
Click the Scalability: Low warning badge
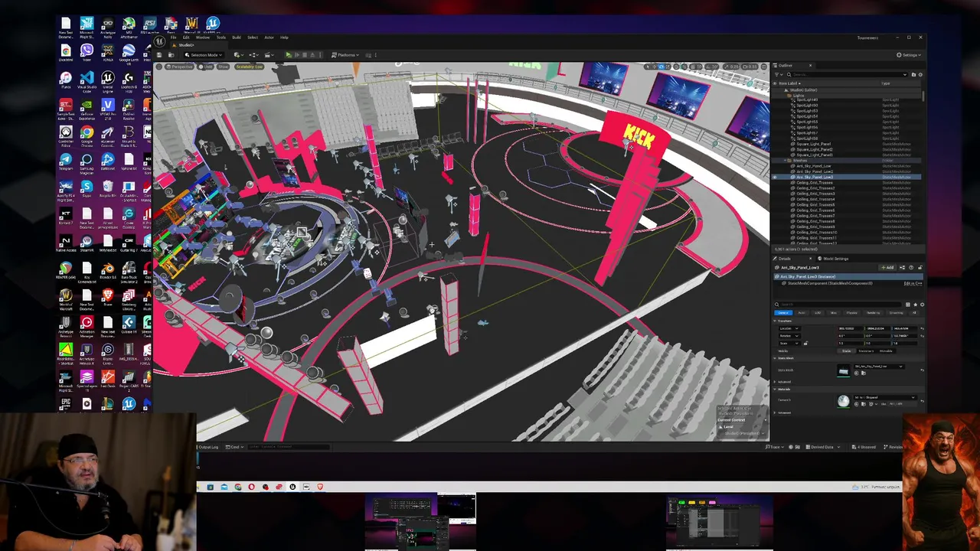point(250,67)
